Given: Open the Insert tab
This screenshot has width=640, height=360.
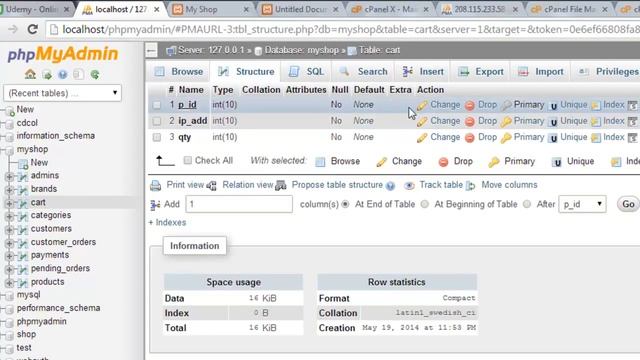Looking at the screenshot, I should tap(423, 72).
